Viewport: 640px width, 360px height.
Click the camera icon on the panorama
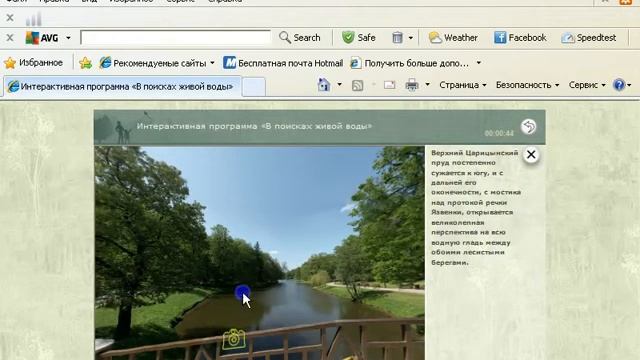[234, 339]
